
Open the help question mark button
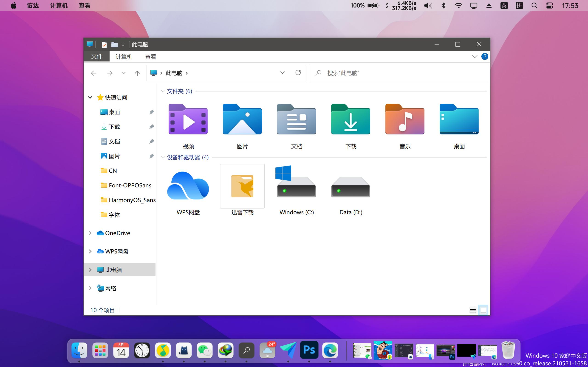pos(485,56)
